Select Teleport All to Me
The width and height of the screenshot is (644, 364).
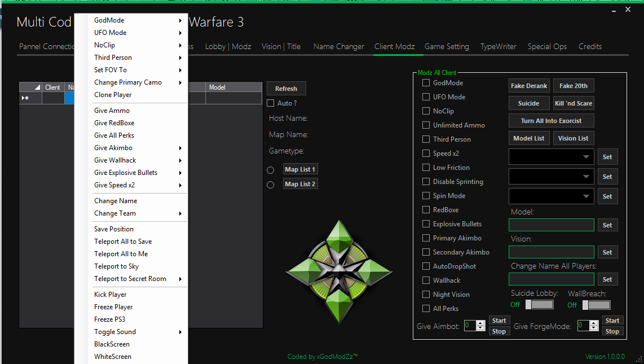(138, 254)
